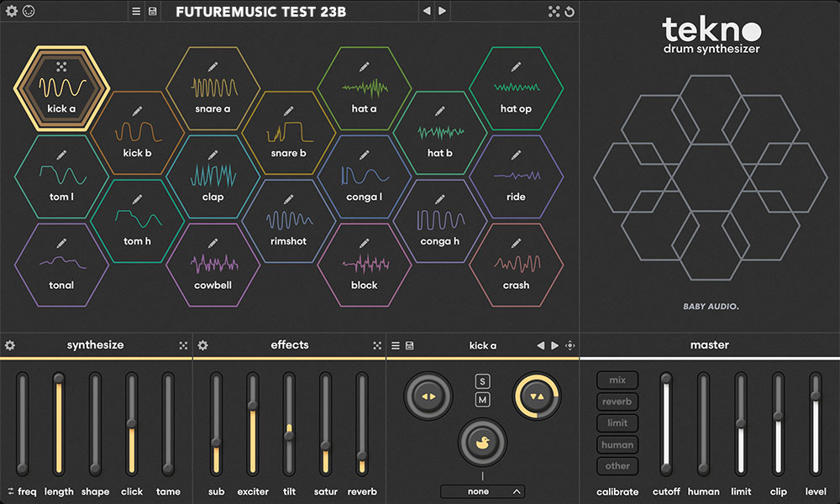Select the kick a drum pad

(61, 89)
